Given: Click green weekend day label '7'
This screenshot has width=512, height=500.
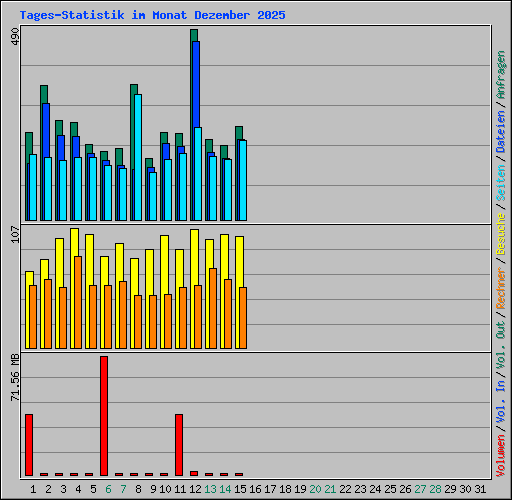Looking at the screenshot, I should click(x=123, y=489).
